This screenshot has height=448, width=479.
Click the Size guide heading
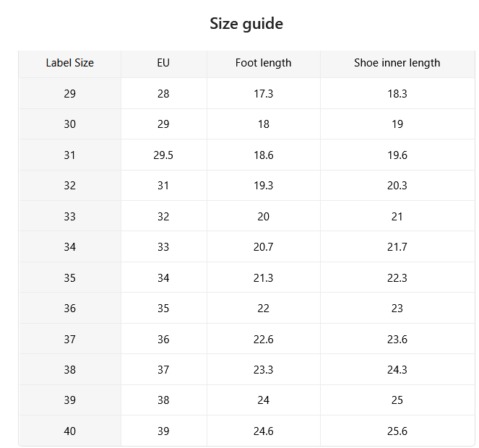(x=246, y=24)
